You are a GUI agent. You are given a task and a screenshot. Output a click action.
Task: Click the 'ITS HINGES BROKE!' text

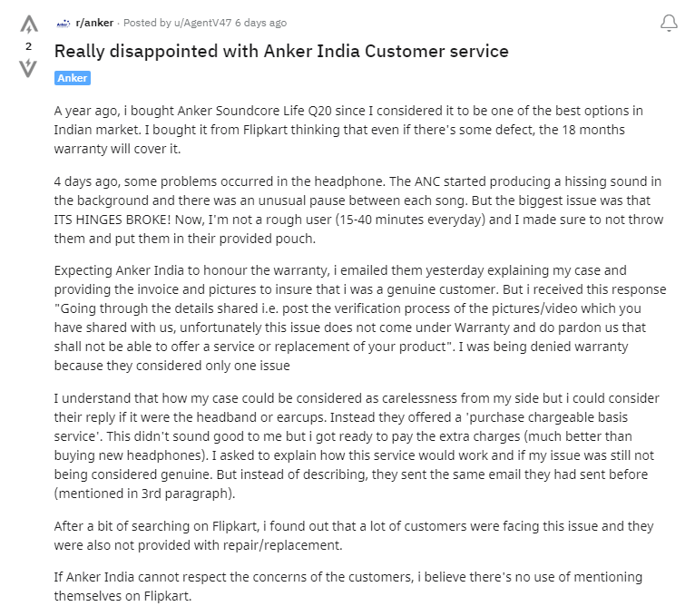tap(113, 220)
